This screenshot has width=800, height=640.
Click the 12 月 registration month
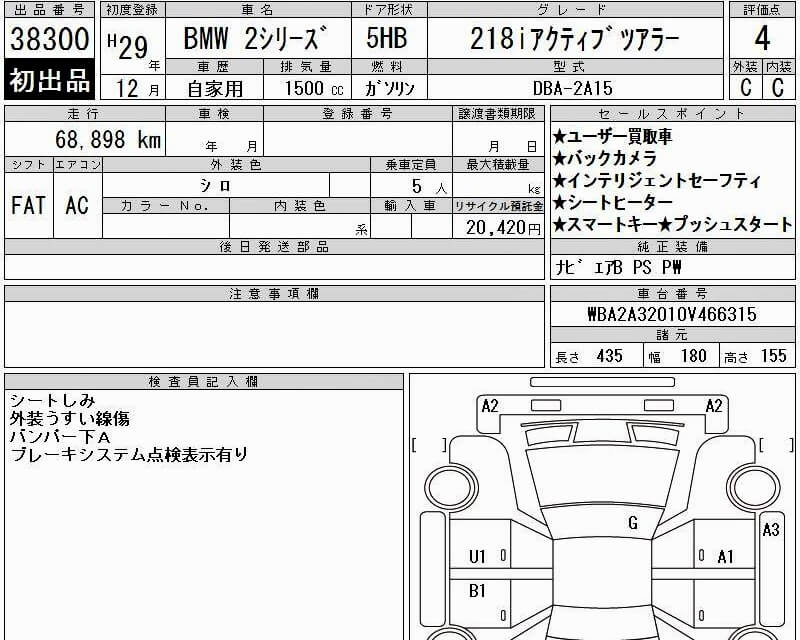[x=137, y=88]
